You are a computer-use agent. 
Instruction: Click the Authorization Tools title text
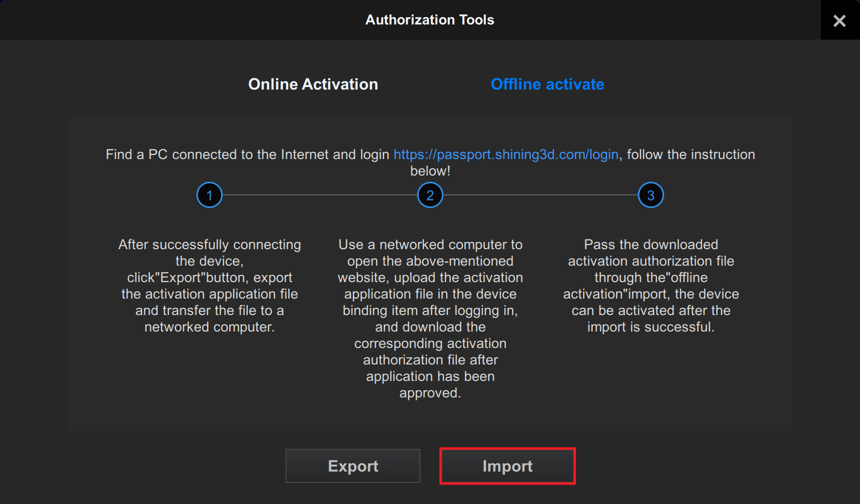tap(430, 20)
